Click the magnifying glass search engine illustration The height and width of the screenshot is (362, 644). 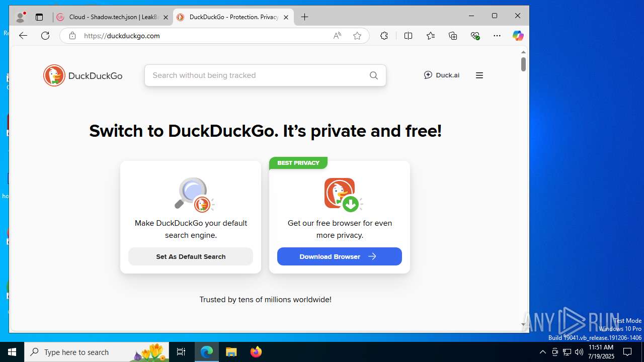click(194, 195)
